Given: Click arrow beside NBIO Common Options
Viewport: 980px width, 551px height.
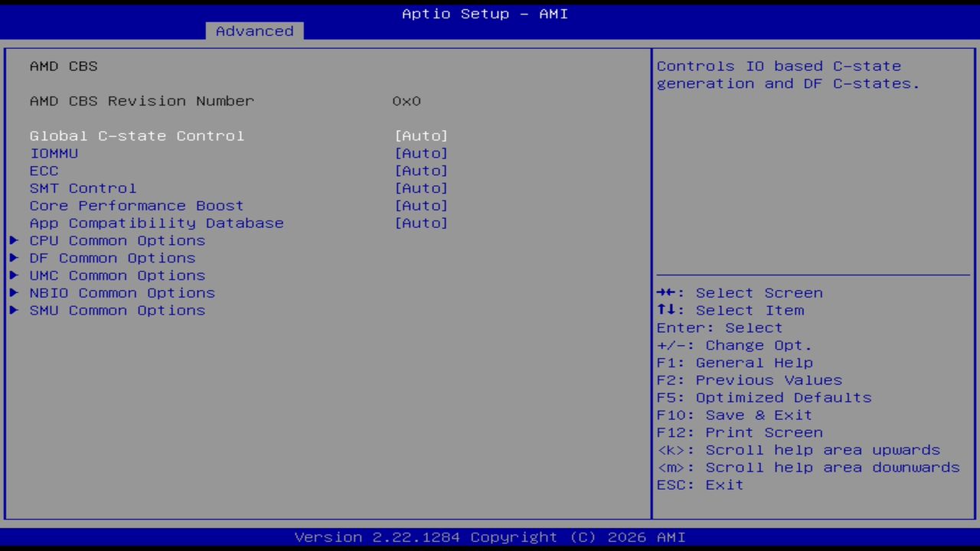Looking at the screenshot, I should [14, 293].
